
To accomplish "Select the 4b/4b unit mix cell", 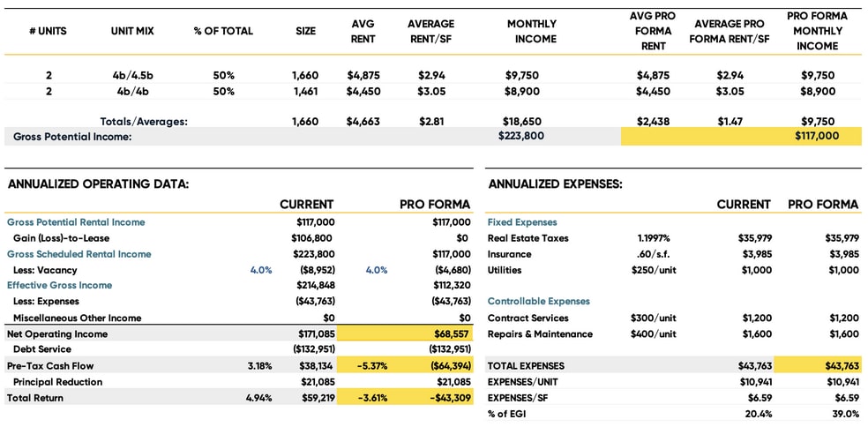I will click(132, 92).
